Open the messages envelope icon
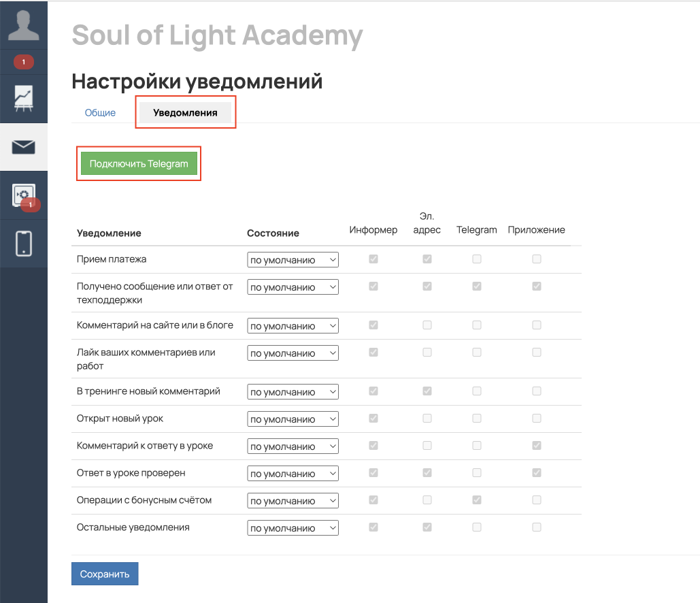 [24, 147]
